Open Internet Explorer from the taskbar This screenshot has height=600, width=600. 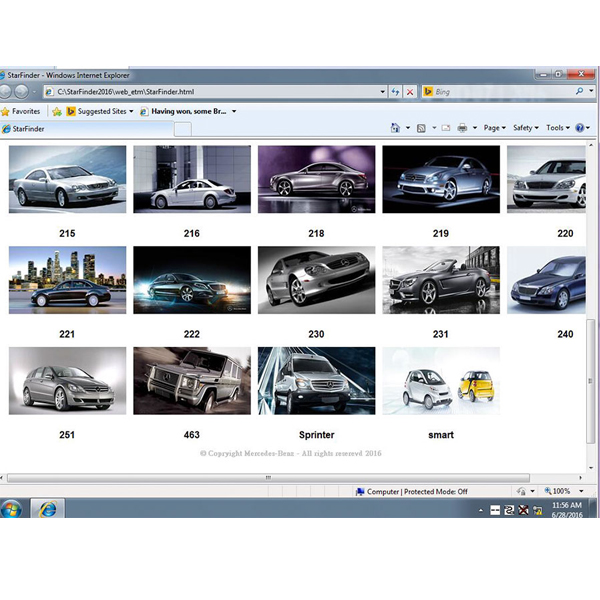[x=47, y=509]
